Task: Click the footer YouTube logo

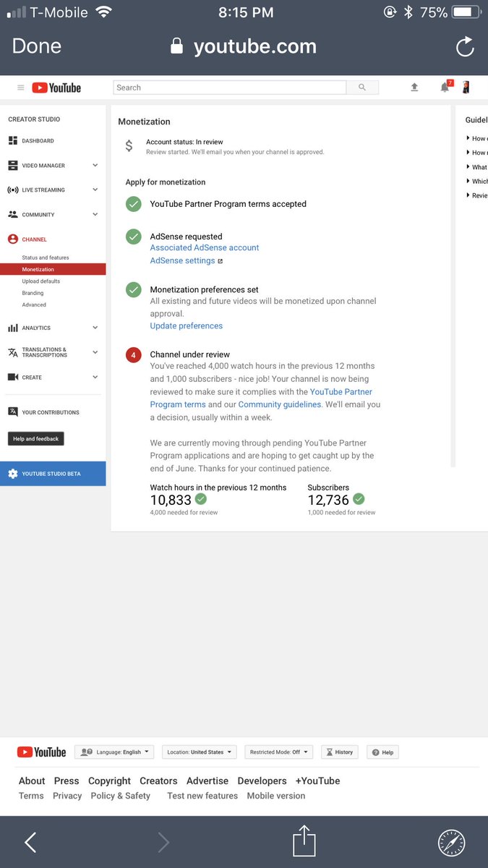Action: click(x=41, y=752)
